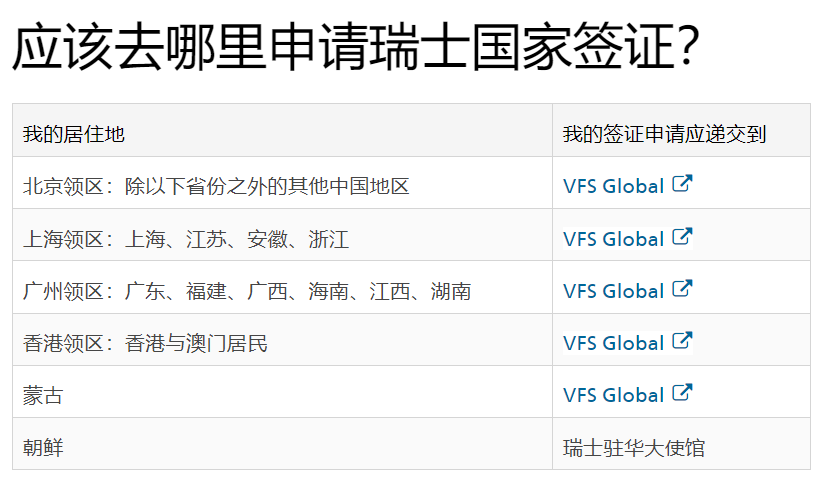820x480 pixels.
Task: Select the 朝鲜 residence cell
Action: [x=282, y=443]
